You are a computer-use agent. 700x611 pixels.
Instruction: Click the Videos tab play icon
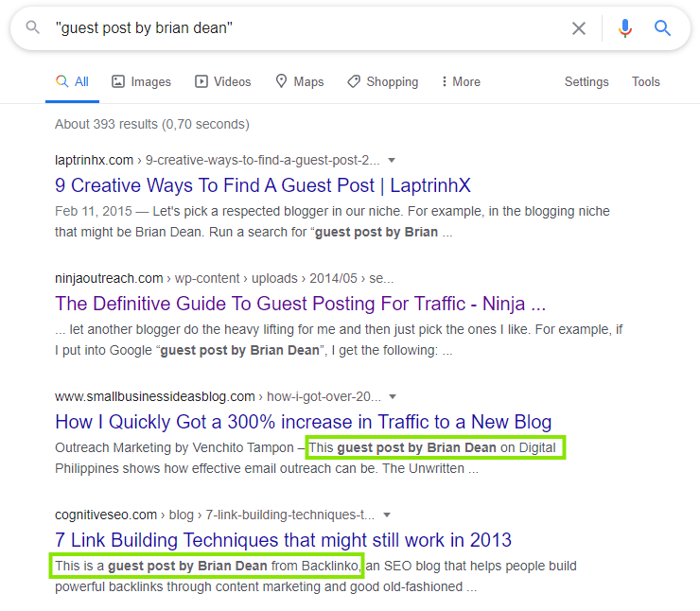pos(201,81)
